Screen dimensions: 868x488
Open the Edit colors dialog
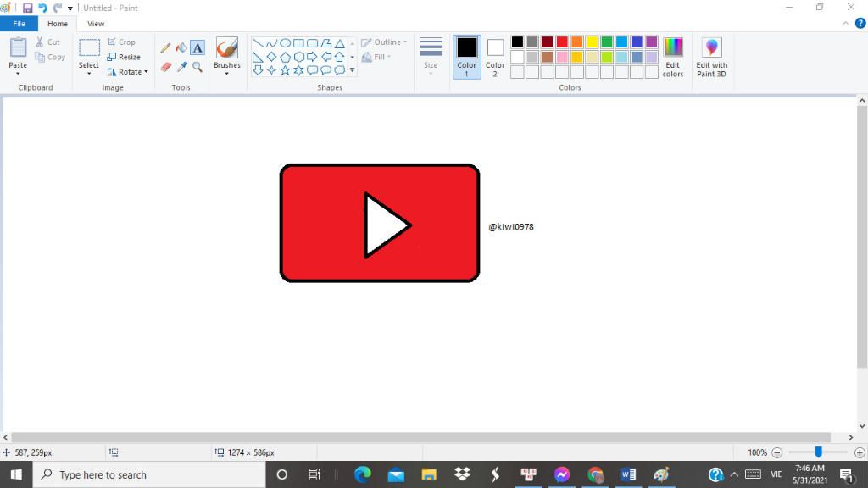click(x=672, y=57)
